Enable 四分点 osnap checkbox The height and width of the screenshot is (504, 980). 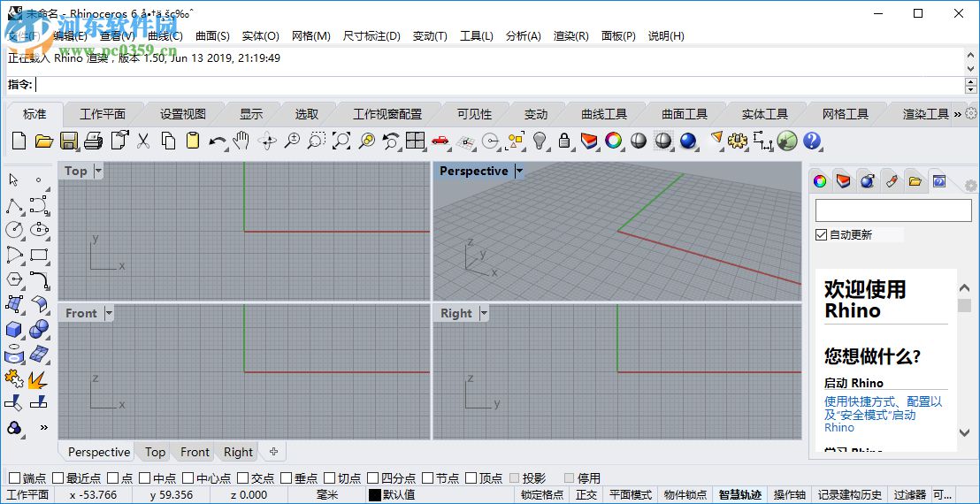(372, 478)
